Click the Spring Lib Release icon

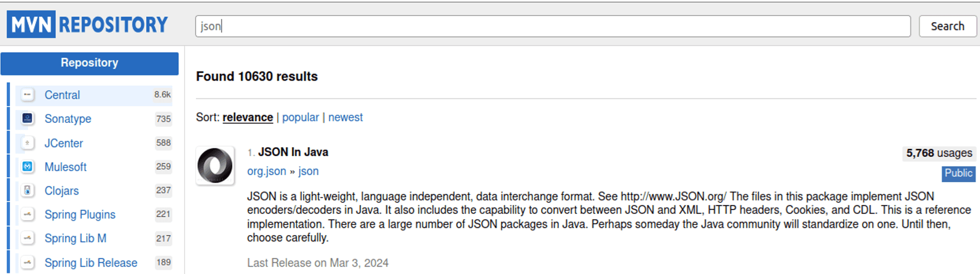[x=27, y=262]
